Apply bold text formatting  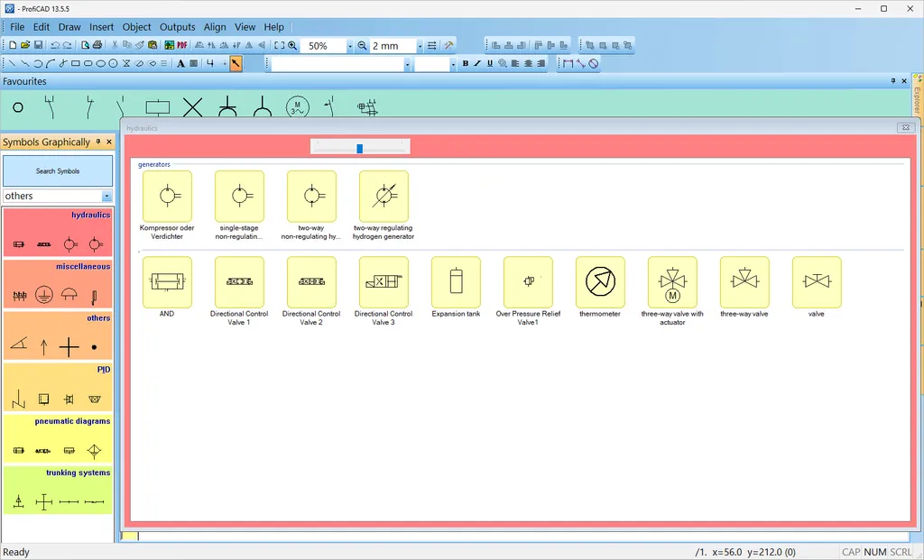click(x=465, y=64)
